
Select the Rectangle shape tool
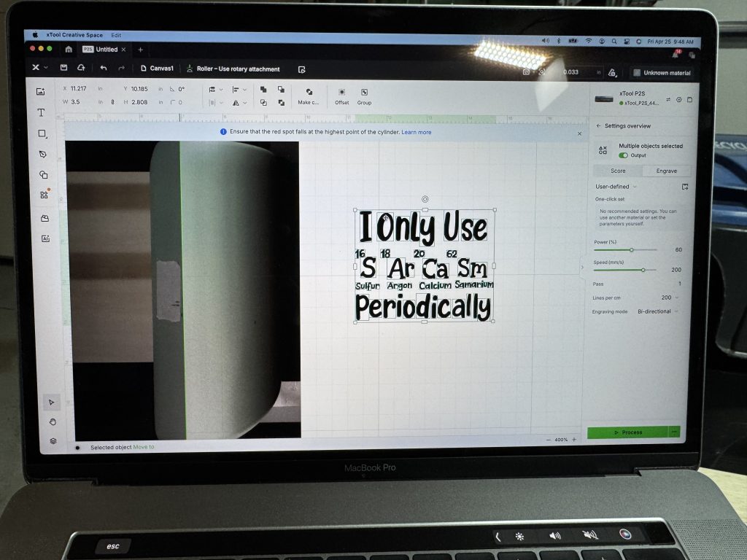pos(42,134)
